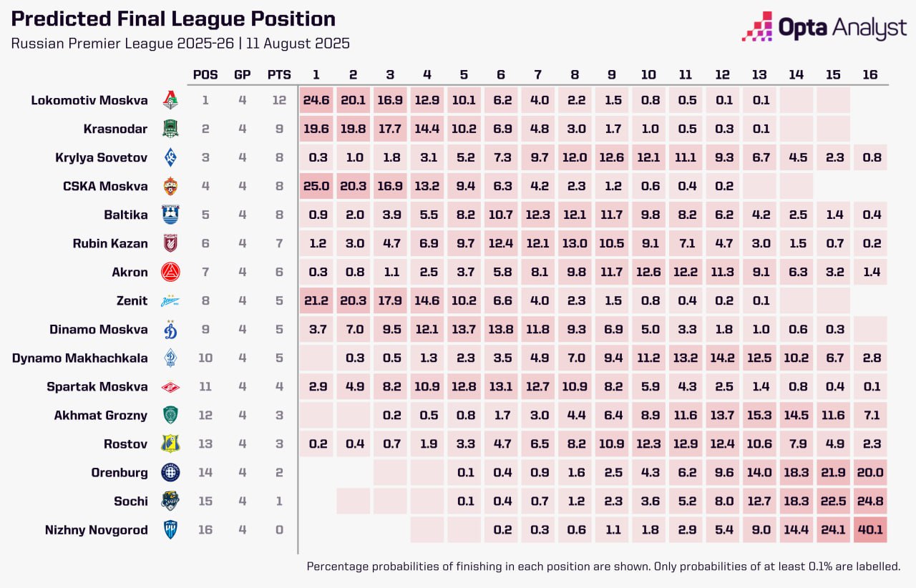Click the Krasnodar club crest

click(170, 129)
